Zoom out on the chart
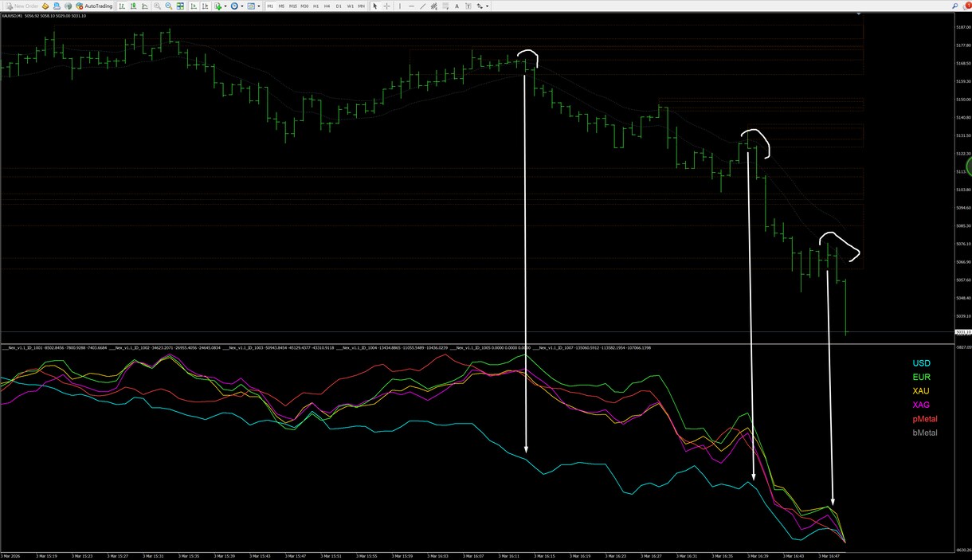This screenshot has width=972, height=560. (x=169, y=6)
